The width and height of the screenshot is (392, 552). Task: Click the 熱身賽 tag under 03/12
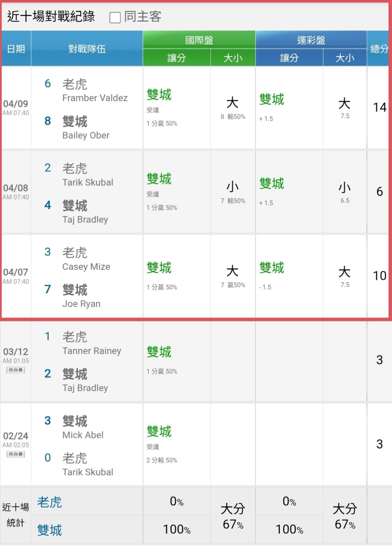click(16, 370)
